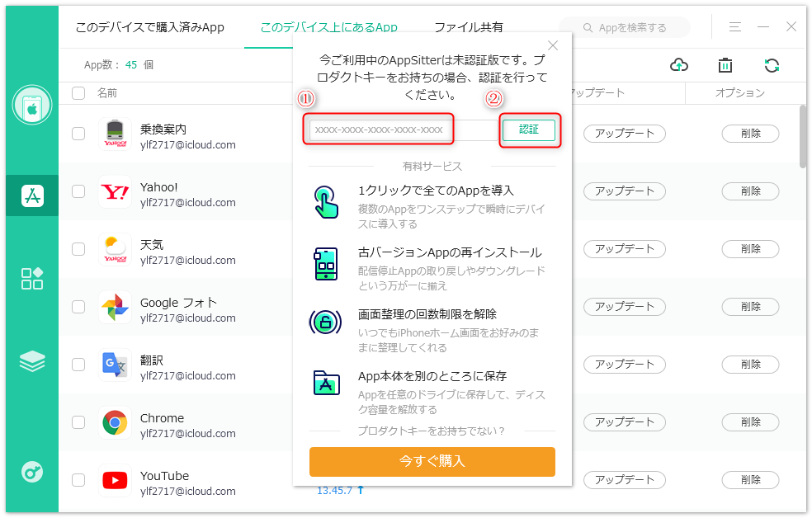Click the refresh icon in the toolbar
The width and height of the screenshot is (812, 518).
coord(772,65)
